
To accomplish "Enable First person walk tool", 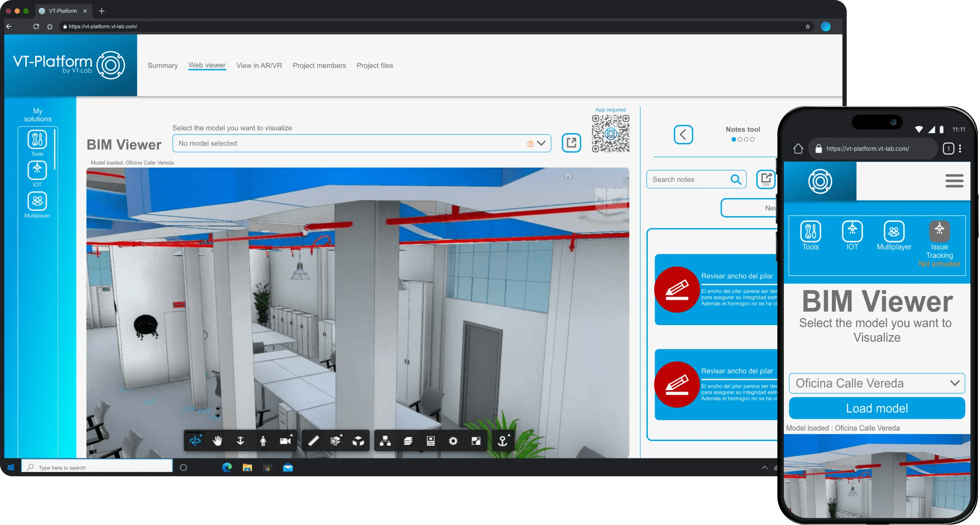I will (263, 441).
